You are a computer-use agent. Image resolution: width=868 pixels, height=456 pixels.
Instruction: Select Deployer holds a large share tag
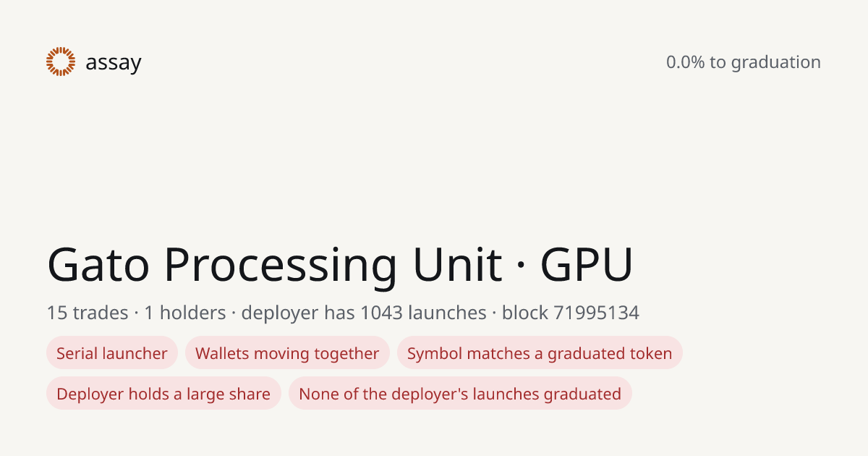coord(163,394)
